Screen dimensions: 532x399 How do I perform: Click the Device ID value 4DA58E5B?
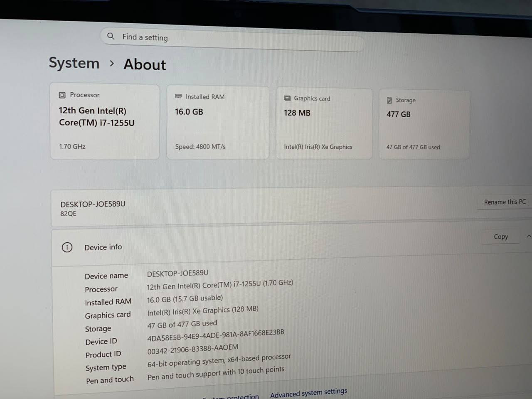(x=216, y=335)
